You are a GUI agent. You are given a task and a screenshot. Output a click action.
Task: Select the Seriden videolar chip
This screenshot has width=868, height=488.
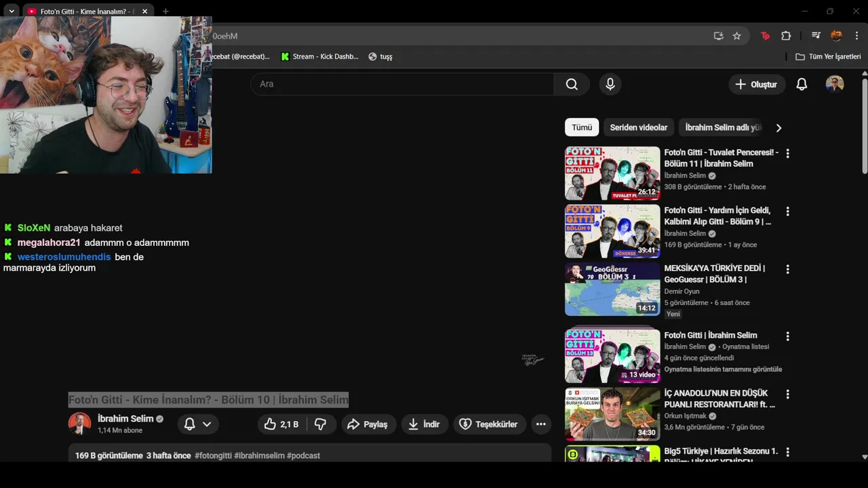click(638, 127)
